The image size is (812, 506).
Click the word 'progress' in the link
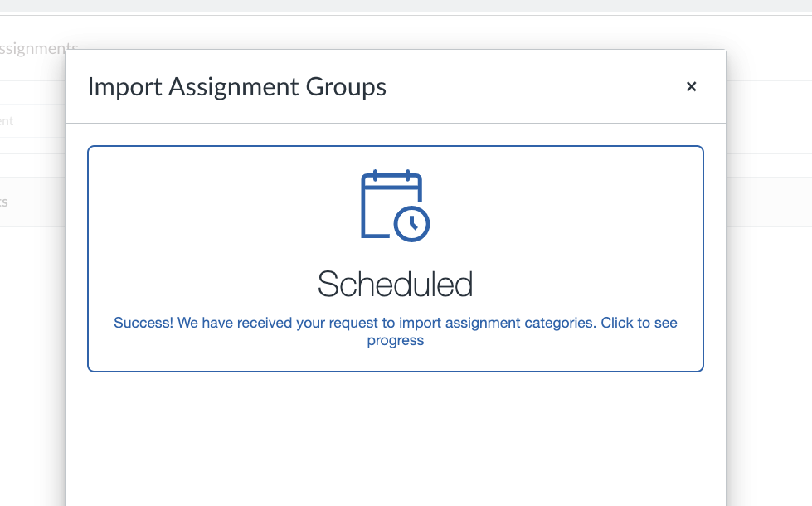(x=396, y=340)
